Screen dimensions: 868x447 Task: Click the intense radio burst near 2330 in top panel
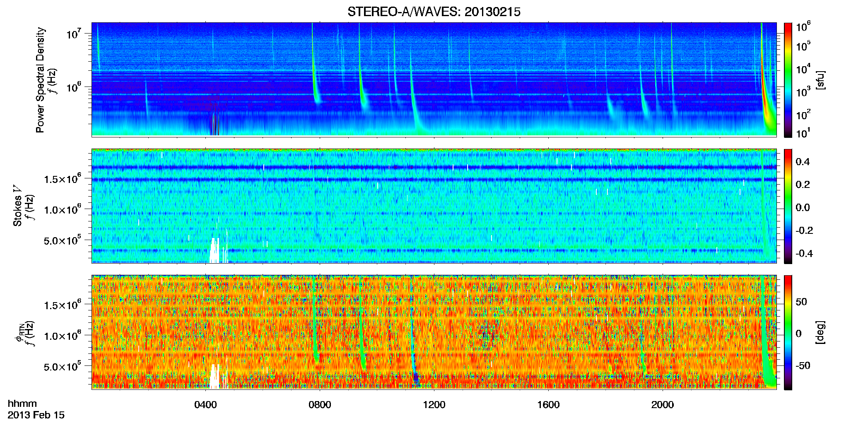coord(764,91)
